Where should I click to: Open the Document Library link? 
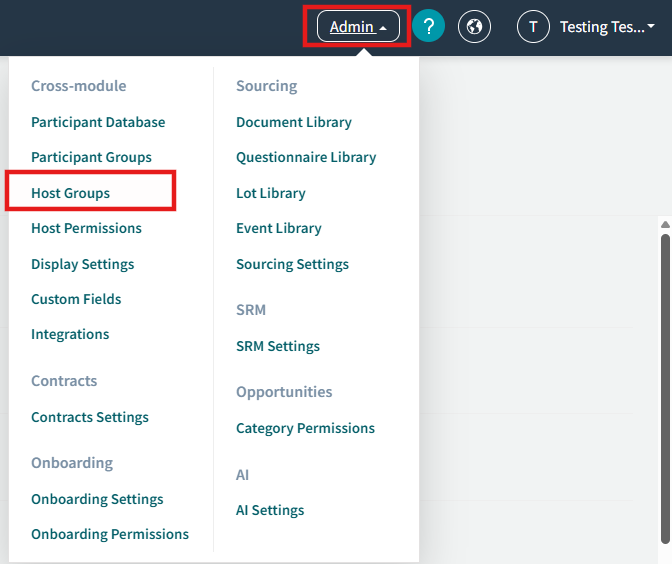click(x=294, y=122)
